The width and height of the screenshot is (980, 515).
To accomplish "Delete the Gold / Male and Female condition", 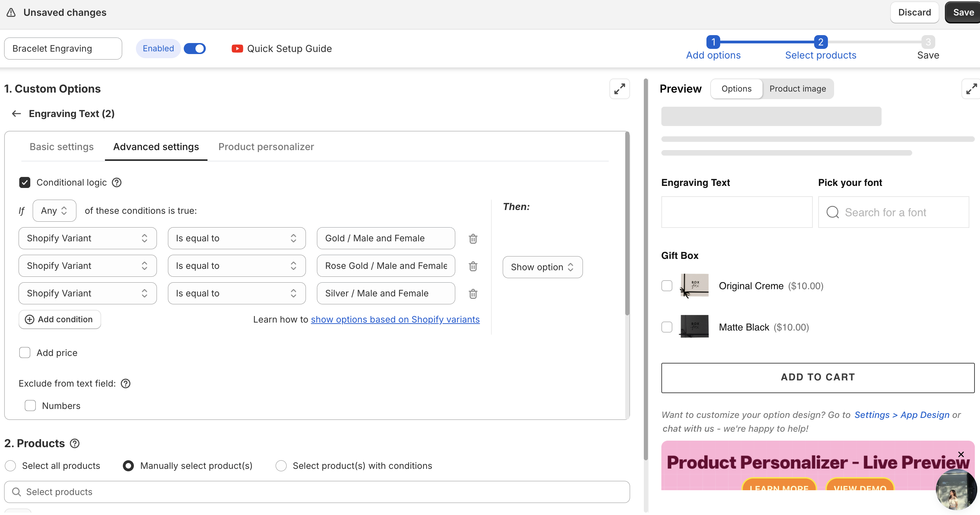I will (473, 239).
